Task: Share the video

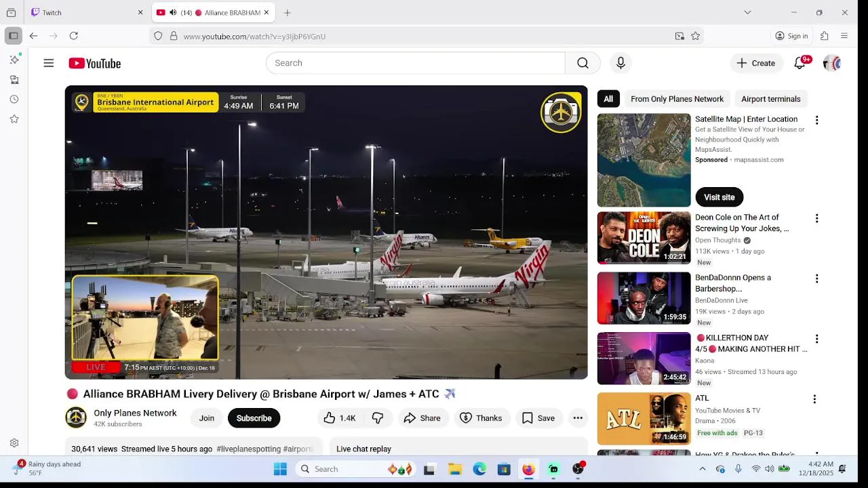Action: (422, 418)
